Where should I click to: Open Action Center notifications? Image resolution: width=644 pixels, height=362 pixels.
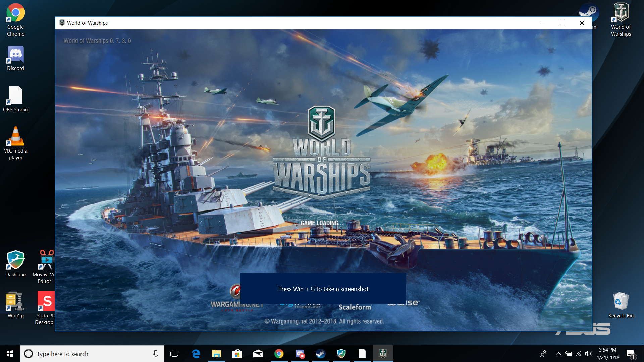[x=631, y=354]
